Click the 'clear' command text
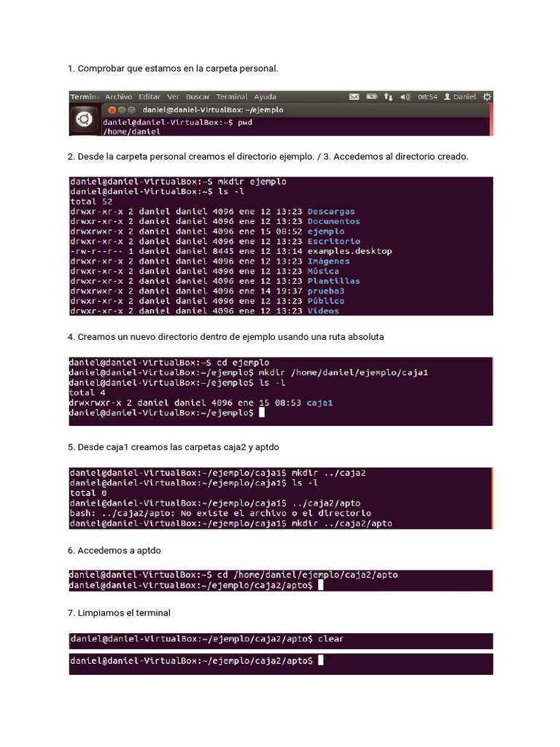Screen dimensions: 560x747 tap(330, 639)
